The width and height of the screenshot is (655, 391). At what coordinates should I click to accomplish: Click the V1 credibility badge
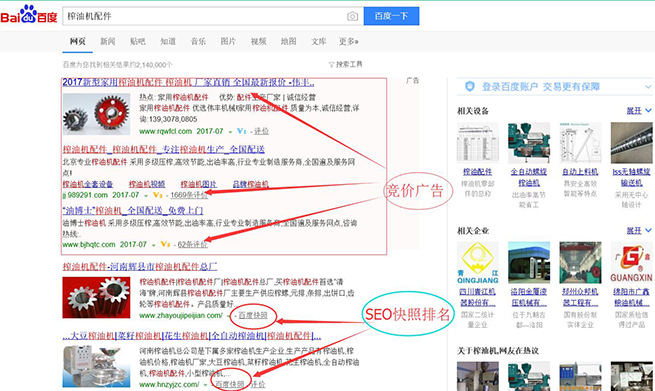[241, 131]
